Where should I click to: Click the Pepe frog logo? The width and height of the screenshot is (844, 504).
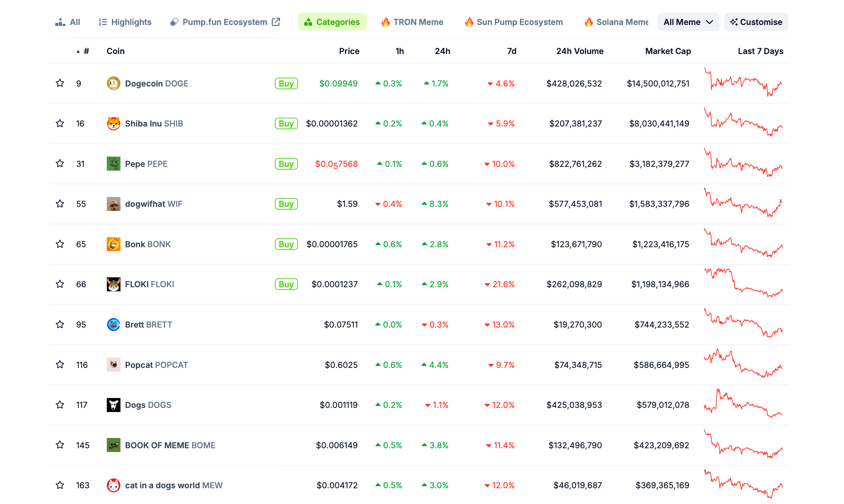pyautogui.click(x=113, y=164)
